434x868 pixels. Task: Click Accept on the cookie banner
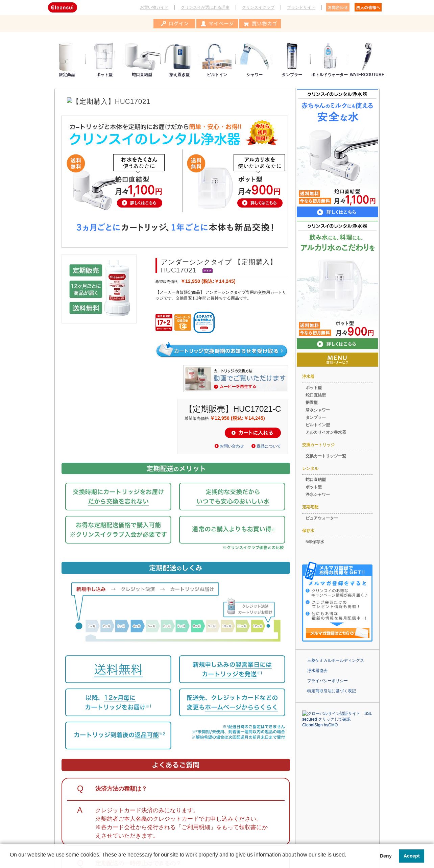point(411,856)
